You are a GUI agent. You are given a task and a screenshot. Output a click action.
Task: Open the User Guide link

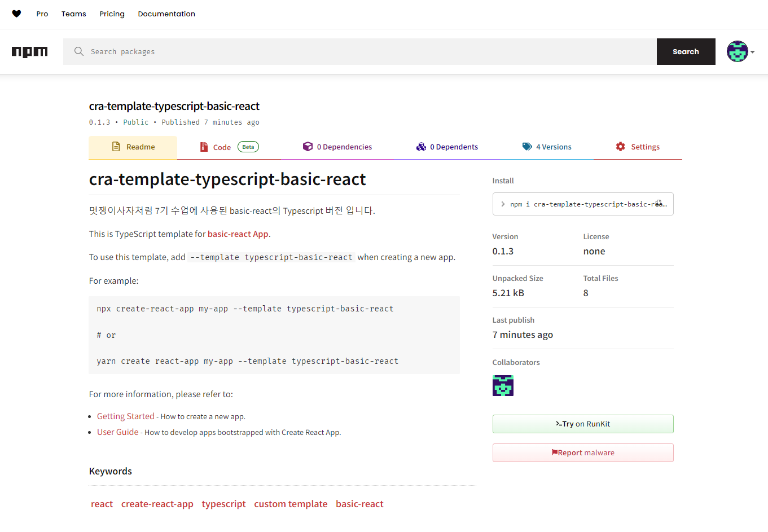(117, 432)
